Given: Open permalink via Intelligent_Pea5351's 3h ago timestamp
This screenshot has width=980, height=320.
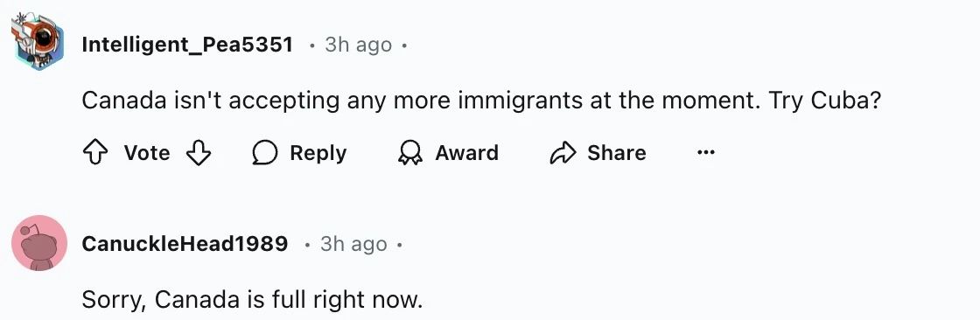Looking at the screenshot, I should point(358,45).
